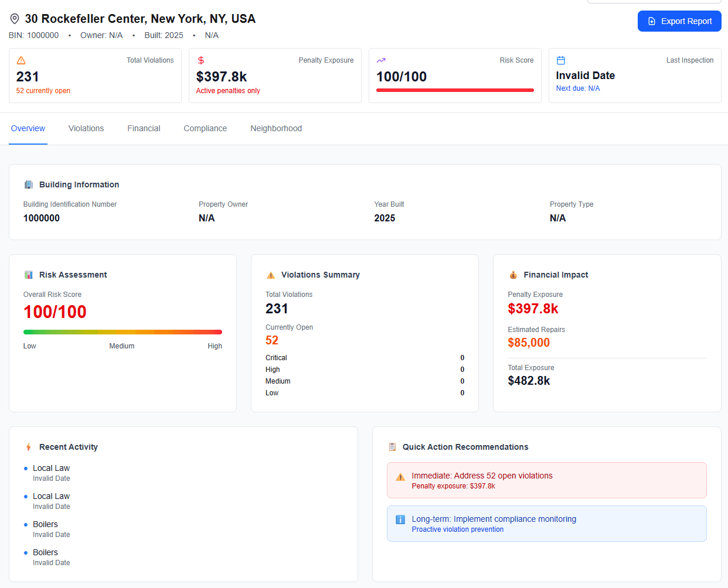
Task: Click the warning triangle icon in Total Violations card
Action: 21,60
